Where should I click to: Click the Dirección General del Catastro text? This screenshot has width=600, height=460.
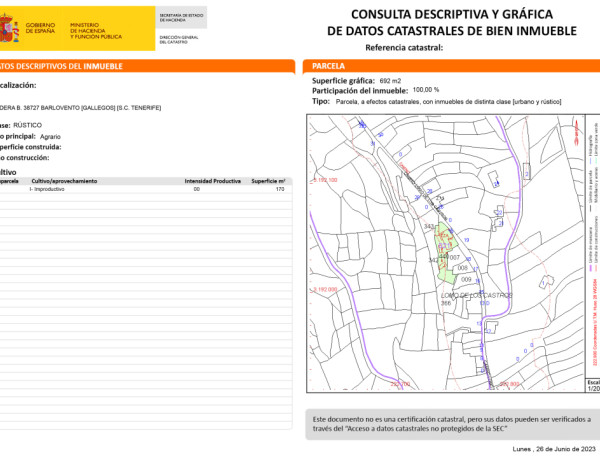click(x=180, y=38)
